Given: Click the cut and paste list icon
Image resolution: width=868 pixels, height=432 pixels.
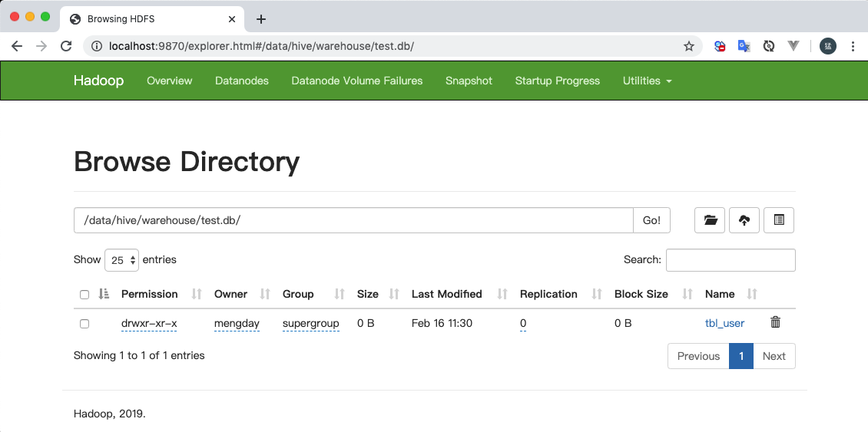Looking at the screenshot, I should (x=779, y=220).
